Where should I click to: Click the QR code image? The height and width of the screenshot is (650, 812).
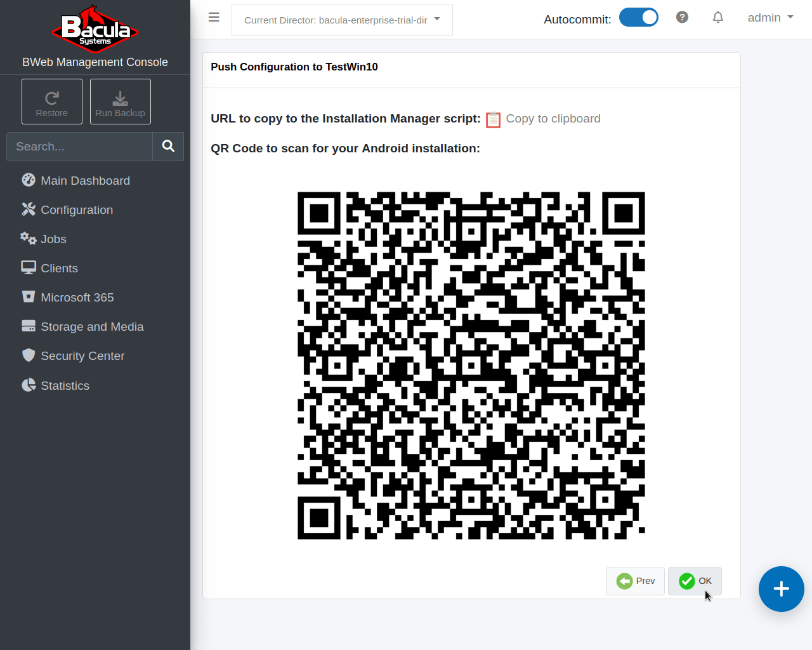(471, 366)
